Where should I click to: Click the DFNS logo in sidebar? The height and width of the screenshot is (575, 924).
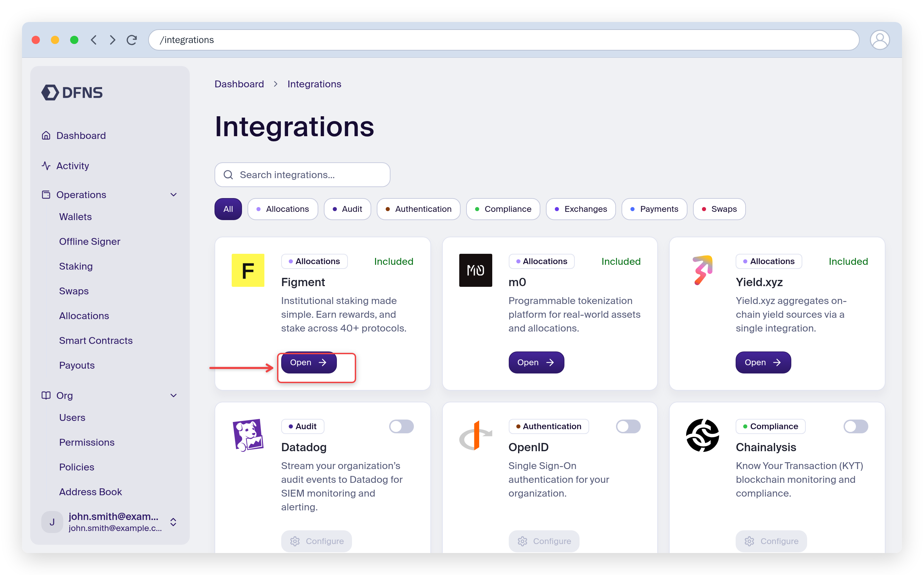tap(72, 93)
